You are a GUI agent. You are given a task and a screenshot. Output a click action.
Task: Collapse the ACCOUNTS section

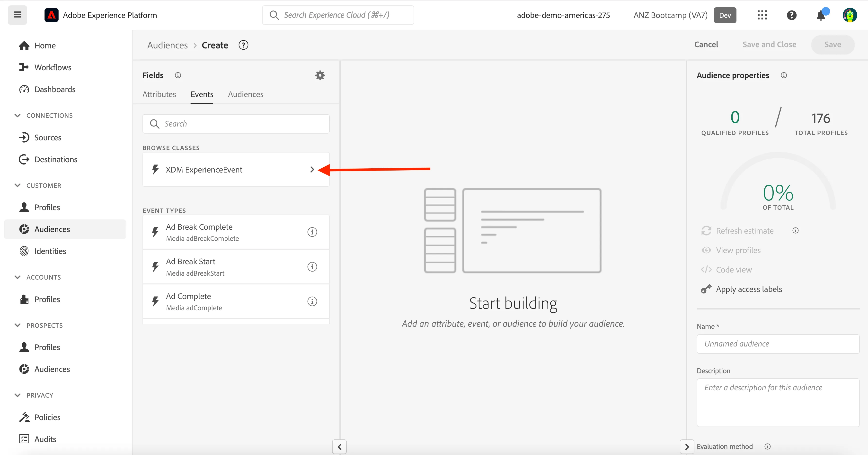point(18,277)
